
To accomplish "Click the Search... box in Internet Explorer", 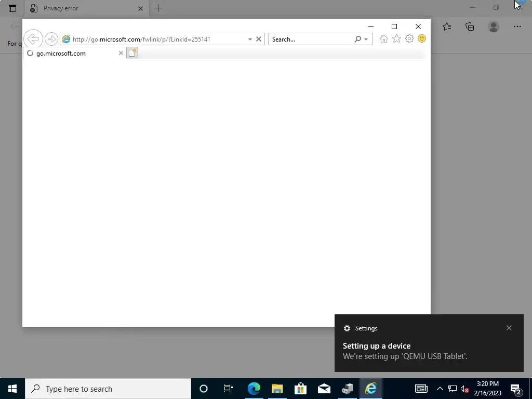I will (311, 39).
